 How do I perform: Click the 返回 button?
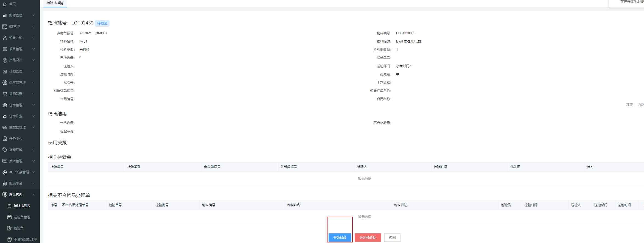(x=392, y=238)
